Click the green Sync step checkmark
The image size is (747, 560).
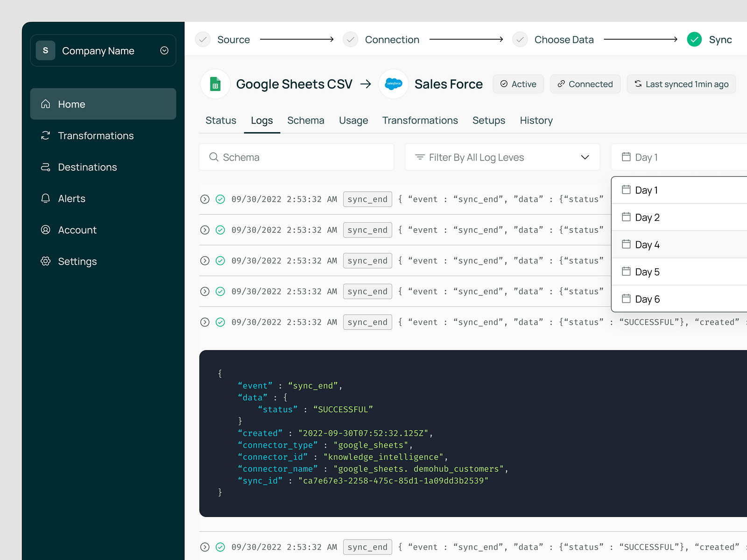click(x=694, y=40)
